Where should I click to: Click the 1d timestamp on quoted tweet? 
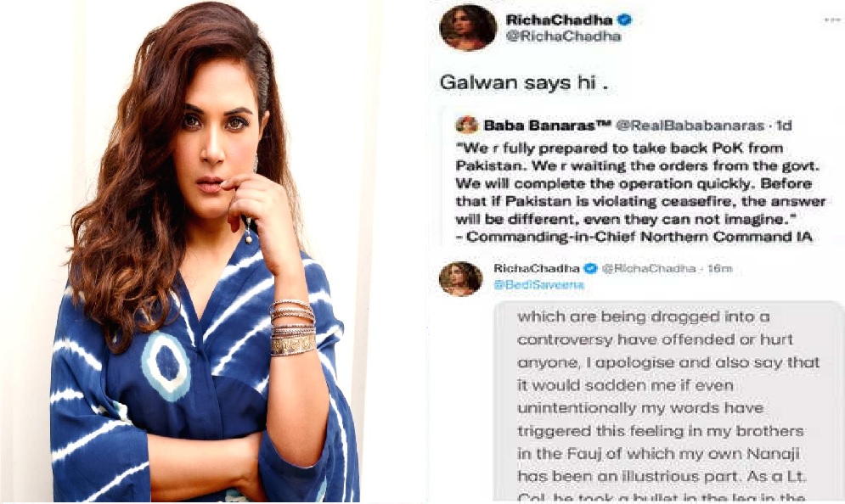coord(784,126)
